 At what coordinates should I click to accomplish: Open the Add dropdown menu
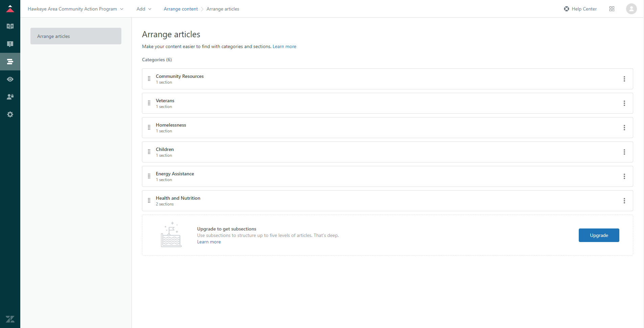[144, 9]
